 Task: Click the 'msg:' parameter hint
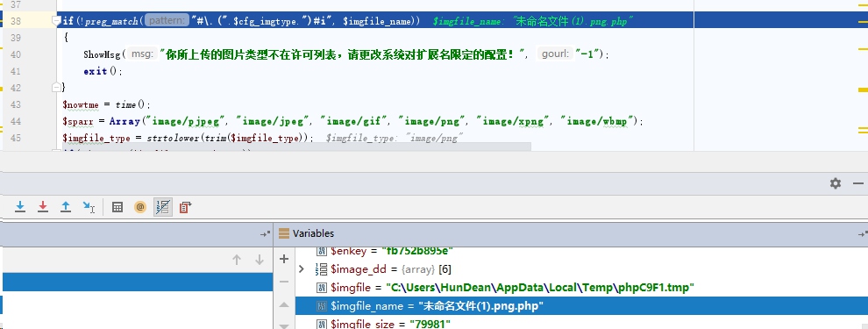pos(142,54)
